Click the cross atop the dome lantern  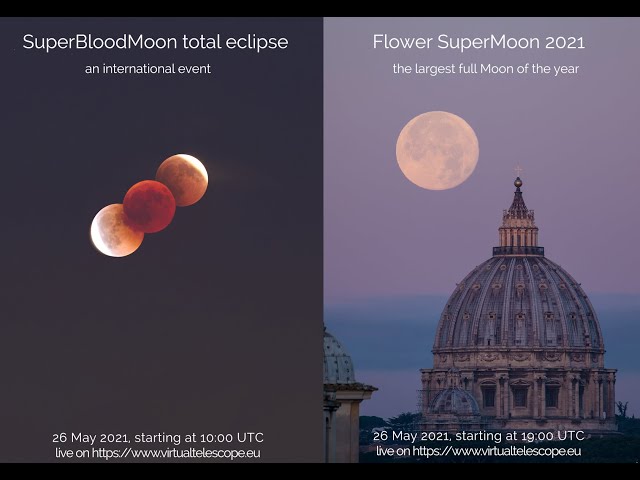518,170
